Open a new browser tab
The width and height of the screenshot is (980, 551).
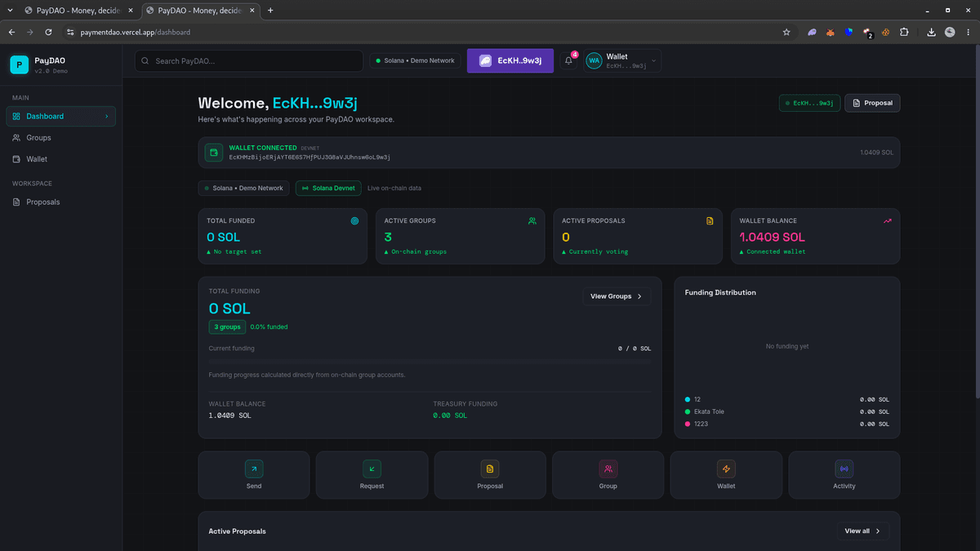[270, 11]
